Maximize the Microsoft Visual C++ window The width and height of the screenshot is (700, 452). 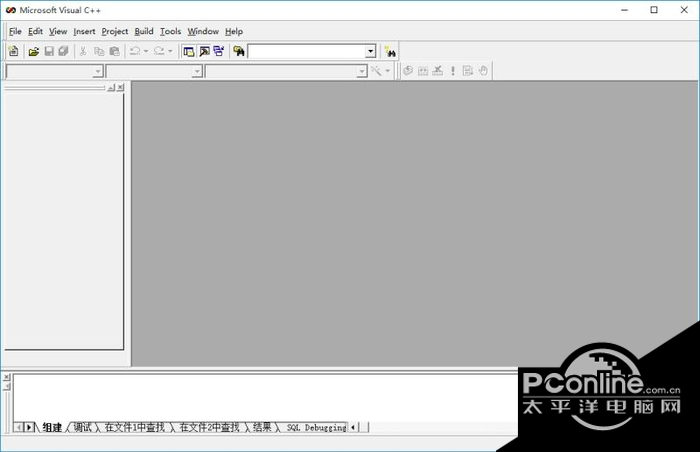[654, 10]
